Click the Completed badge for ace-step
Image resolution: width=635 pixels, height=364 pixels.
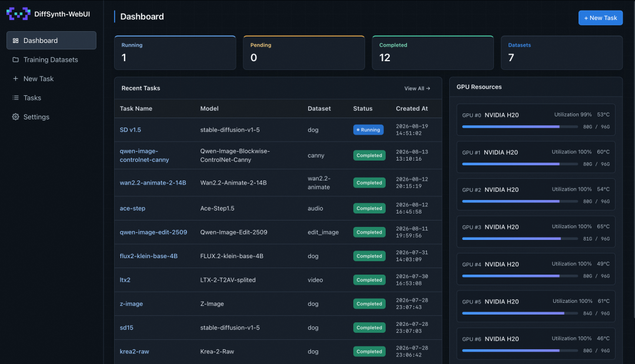tap(369, 208)
